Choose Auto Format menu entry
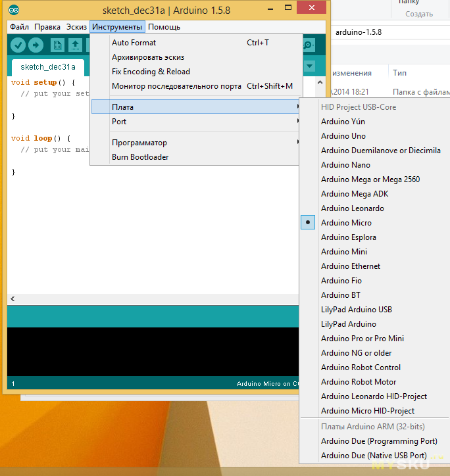450x476 pixels. click(x=195, y=43)
